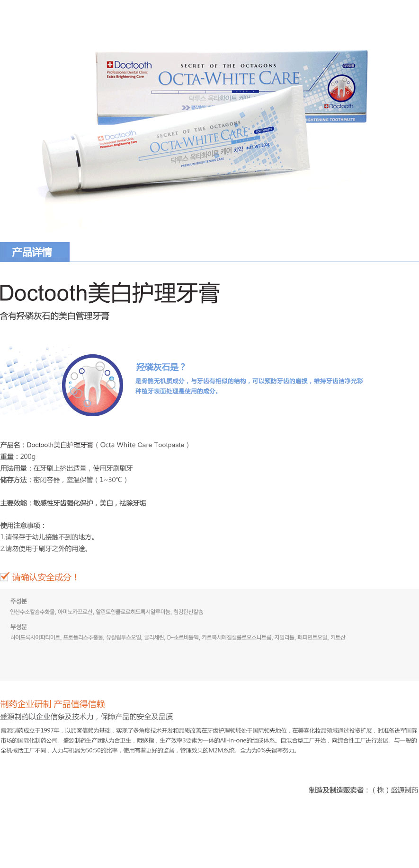Viewport: 419px width, 868px height.
Task: Click the paragraph starting 盛源制药成立于1997年
Action: (x=209, y=740)
